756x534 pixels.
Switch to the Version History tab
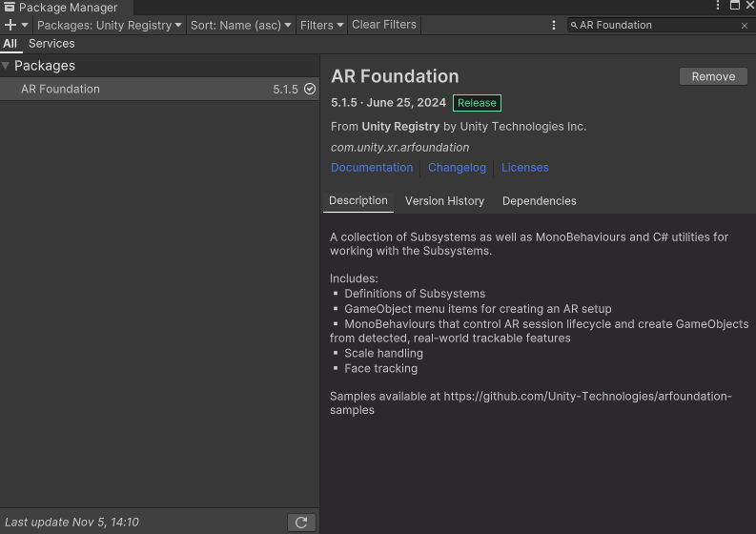tap(444, 200)
